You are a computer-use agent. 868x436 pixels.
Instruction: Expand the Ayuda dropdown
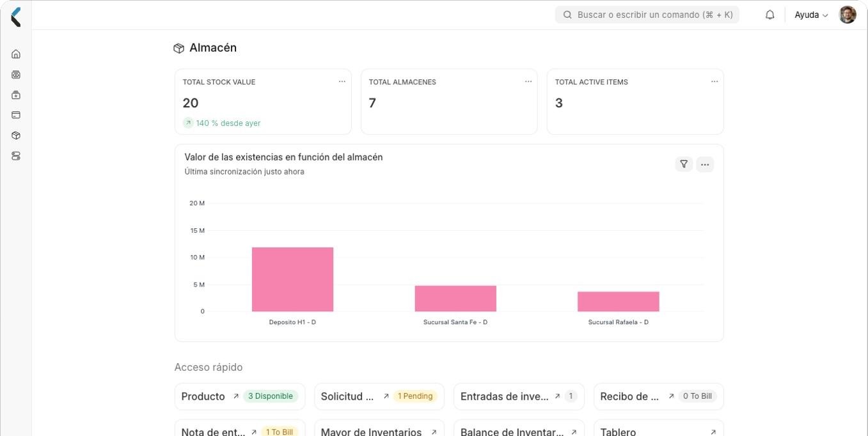coord(811,15)
